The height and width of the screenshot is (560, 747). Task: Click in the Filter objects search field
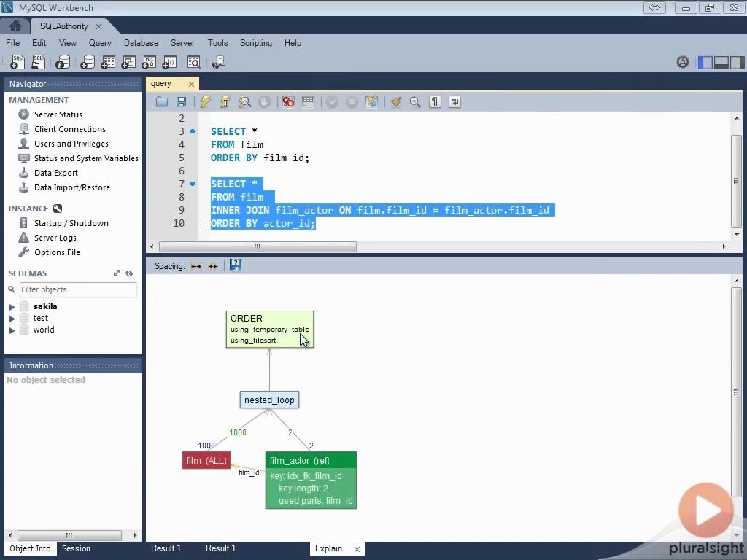[77, 289]
